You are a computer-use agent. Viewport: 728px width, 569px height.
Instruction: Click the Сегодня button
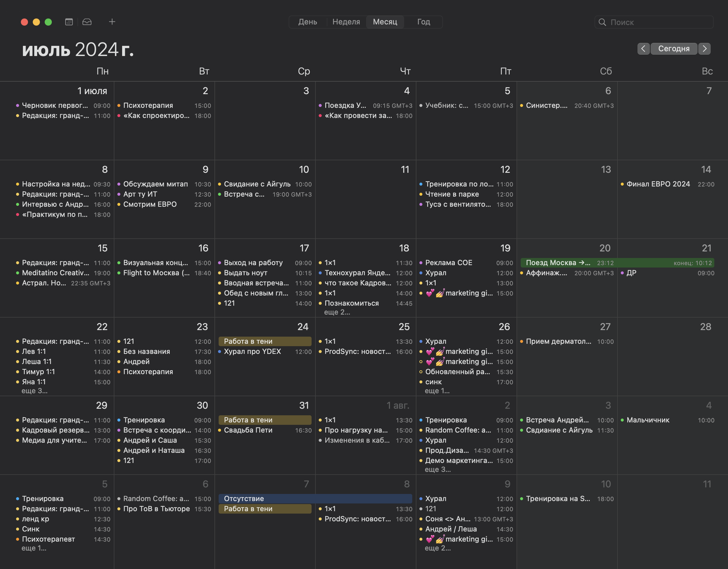point(674,49)
